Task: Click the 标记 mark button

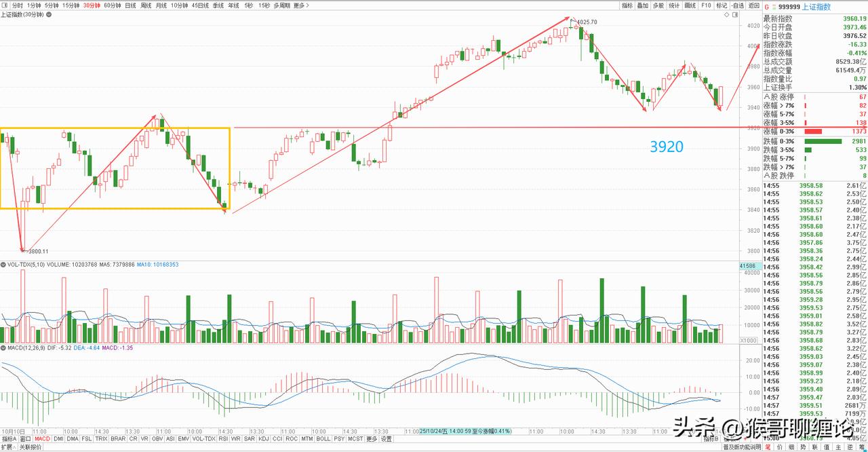Action: pyautogui.click(x=722, y=5)
